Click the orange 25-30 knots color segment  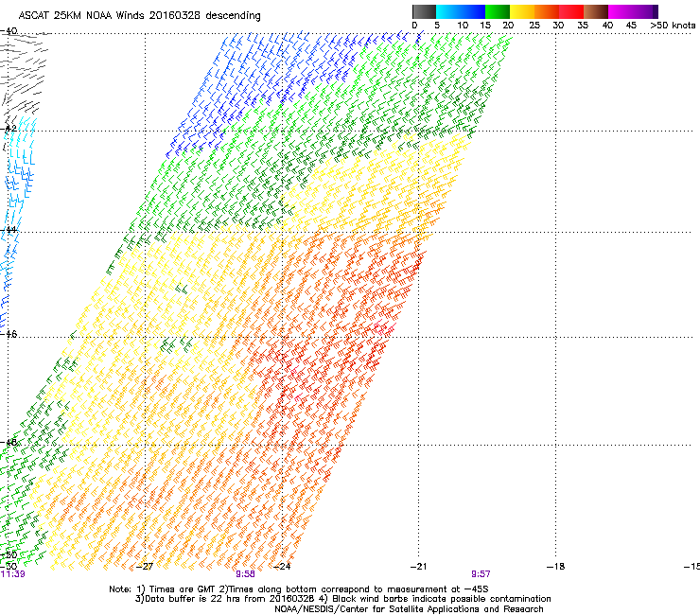click(547, 11)
